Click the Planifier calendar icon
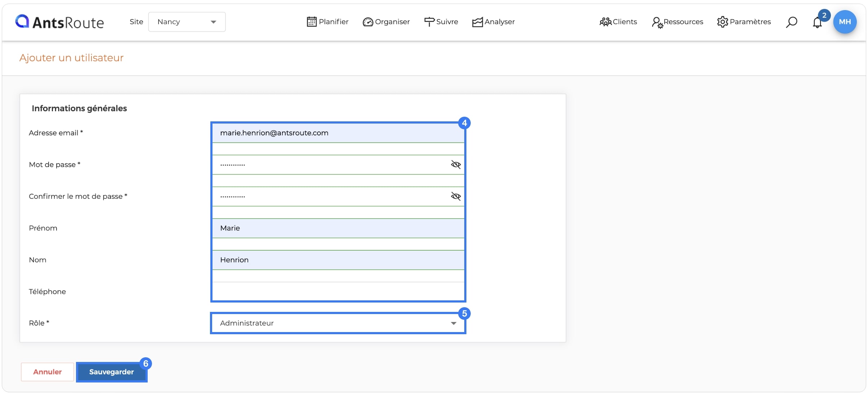The height and width of the screenshot is (394, 868). (x=312, y=22)
